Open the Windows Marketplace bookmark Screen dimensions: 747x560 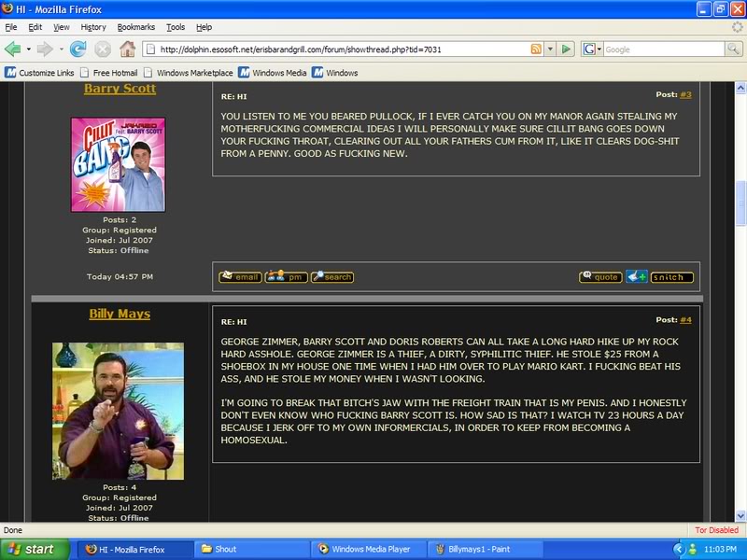pyautogui.click(x=189, y=73)
